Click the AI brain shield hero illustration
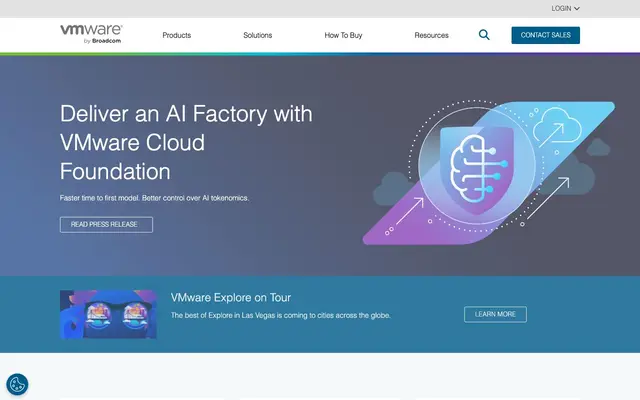Viewport: 640px width, 400px height. (x=489, y=173)
